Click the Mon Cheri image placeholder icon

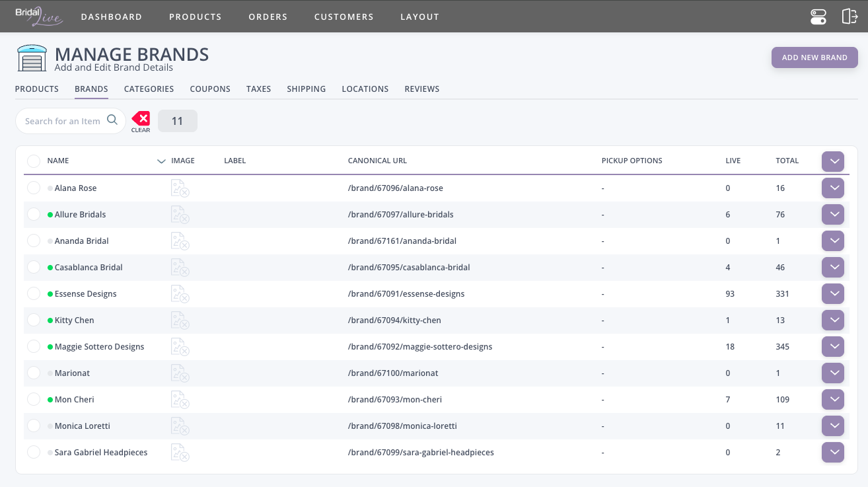(180, 400)
